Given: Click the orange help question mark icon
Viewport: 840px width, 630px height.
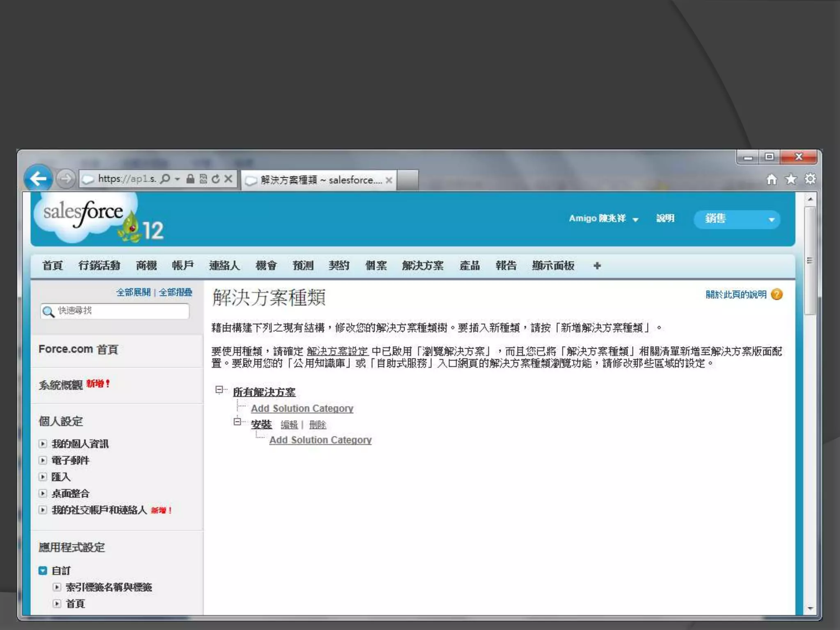Looking at the screenshot, I should coord(777,294).
